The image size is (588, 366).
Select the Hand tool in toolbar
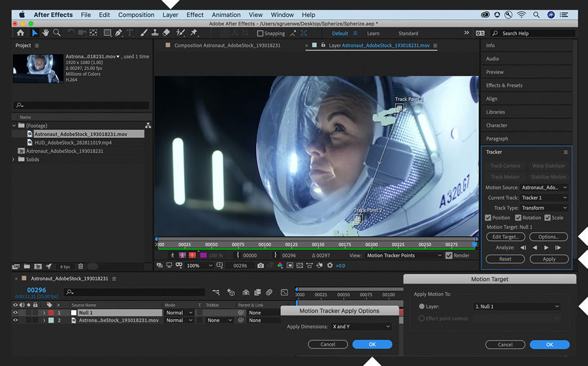[46, 33]
